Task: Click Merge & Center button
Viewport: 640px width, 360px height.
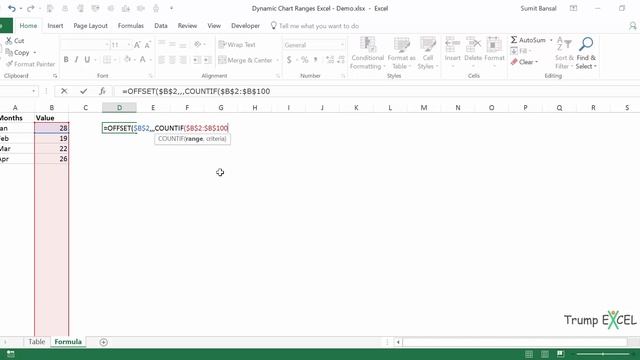Action: point(245,60)
